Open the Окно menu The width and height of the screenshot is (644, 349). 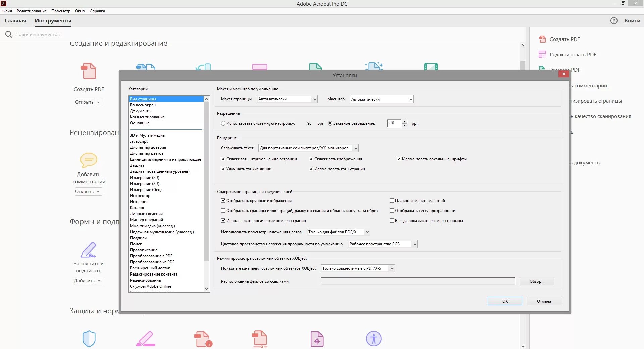[x=80, y=11]
